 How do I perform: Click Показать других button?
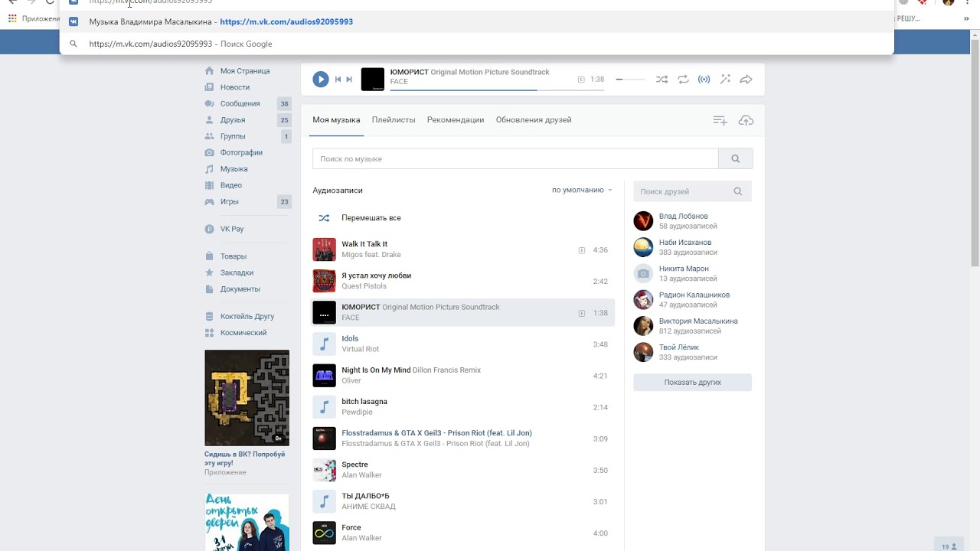(692, 382)
